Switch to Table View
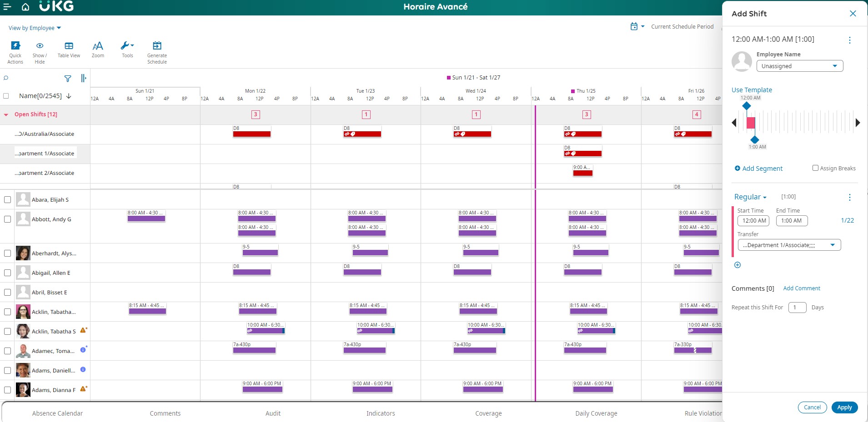This screenshot has height=422, width=868. pyautogui.click(x=69, y=49)
